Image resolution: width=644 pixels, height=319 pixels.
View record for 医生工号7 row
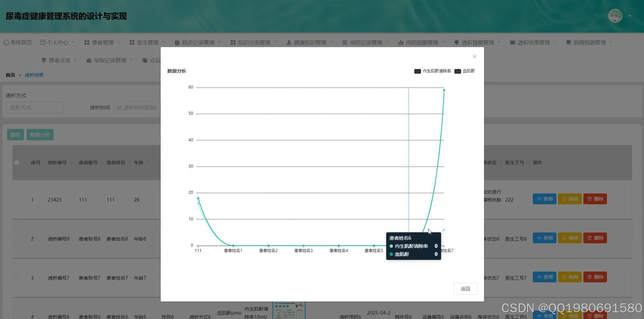pyautogui.click(x=545, y=277)
